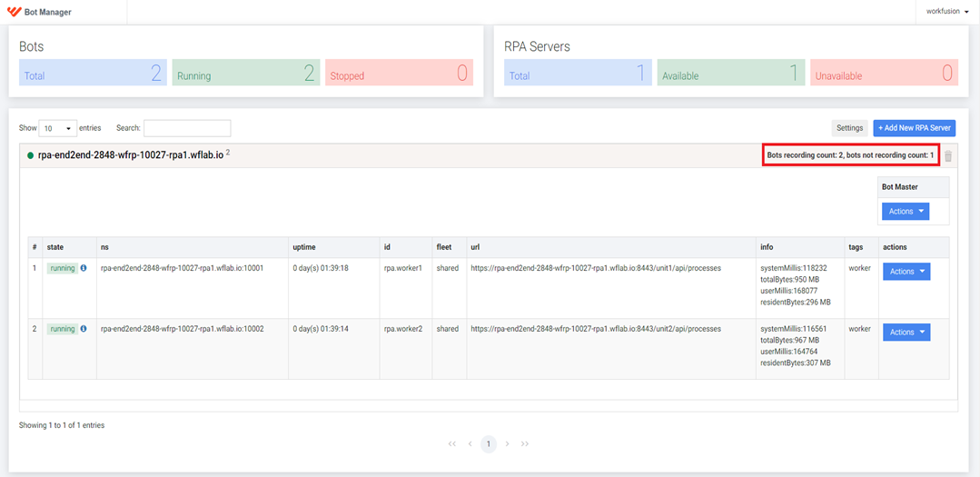980x477 pixels.
Task: Open the Show entries count dropdown
Action: pos(58,127)
